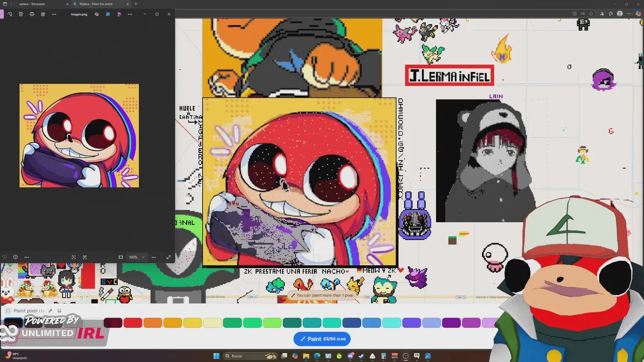Click the edit image button at Photos left edge
Screen dimensions: 644x362
tap(2, 14)
